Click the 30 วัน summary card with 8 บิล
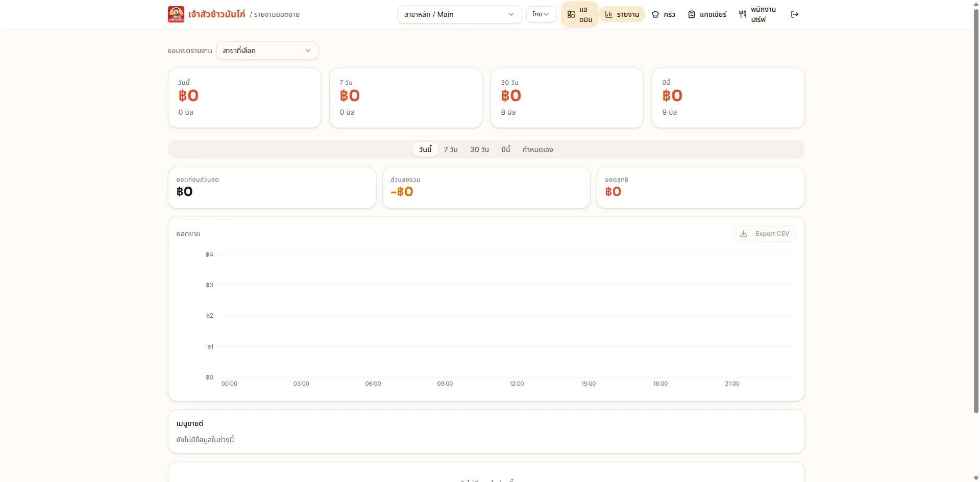The width and height of the screenshot is (980, 482). (x=567, y=98)
